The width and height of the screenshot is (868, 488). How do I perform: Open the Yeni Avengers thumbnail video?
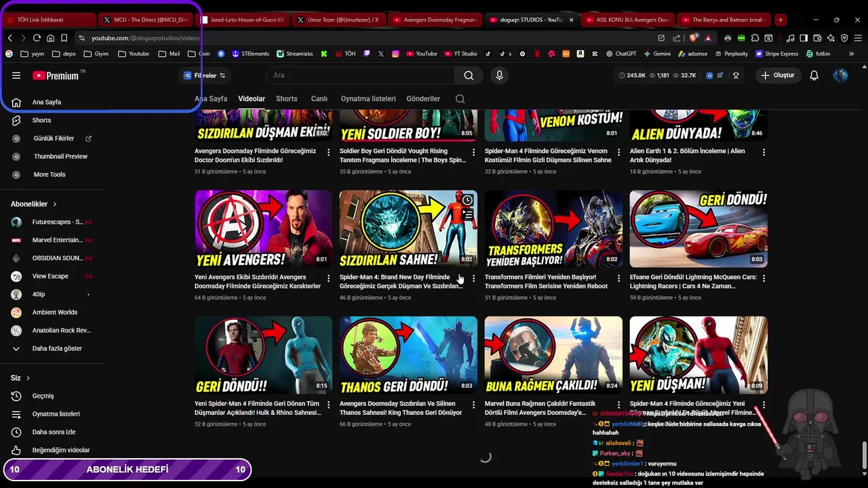263,228
